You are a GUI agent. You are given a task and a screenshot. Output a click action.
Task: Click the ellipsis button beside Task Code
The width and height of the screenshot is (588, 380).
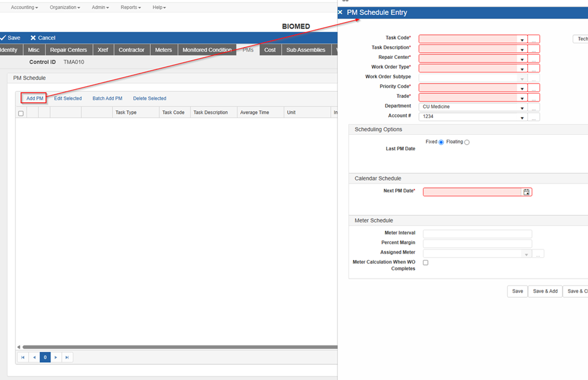534,39
